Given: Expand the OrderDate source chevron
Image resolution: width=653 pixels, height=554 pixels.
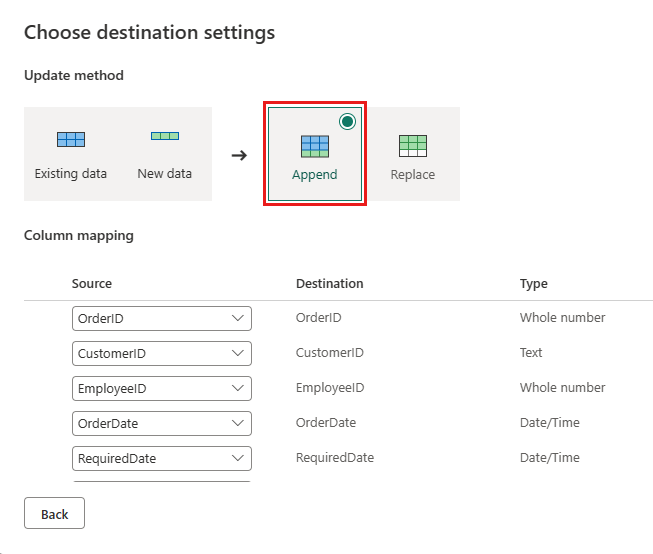Looking at the screenshot, I should pos(238,423).
